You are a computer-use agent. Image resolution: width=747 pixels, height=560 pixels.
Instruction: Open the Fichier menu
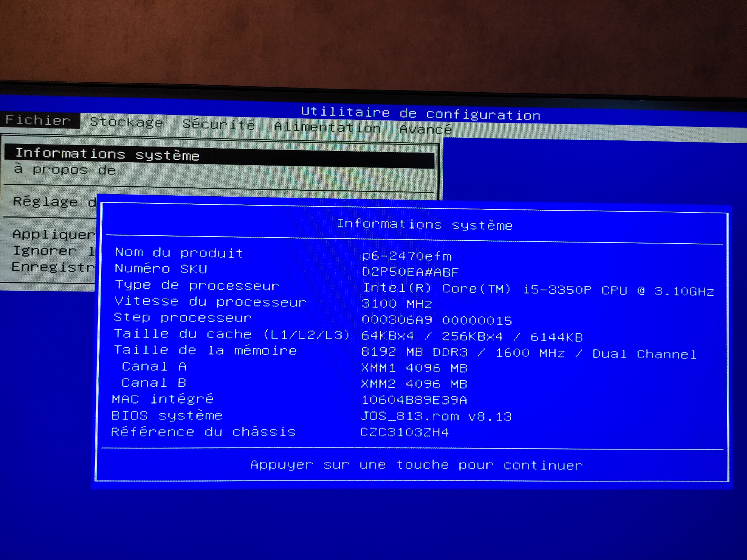38,121
